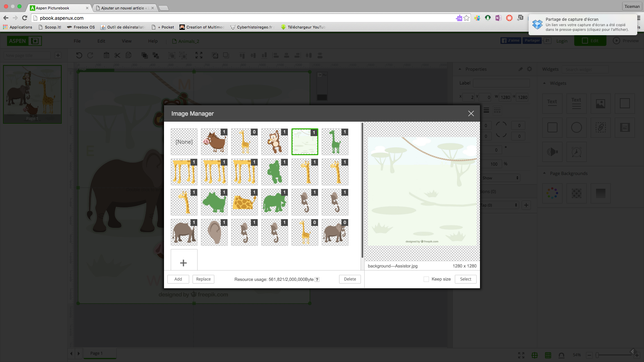Open the Help menu
This screenshot has height=362, width=644.
coord(153,41)
